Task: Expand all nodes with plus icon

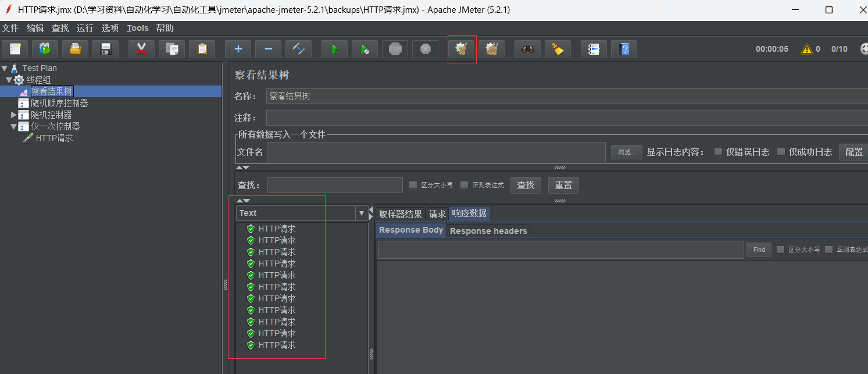Action: click(x=238, y=49)
